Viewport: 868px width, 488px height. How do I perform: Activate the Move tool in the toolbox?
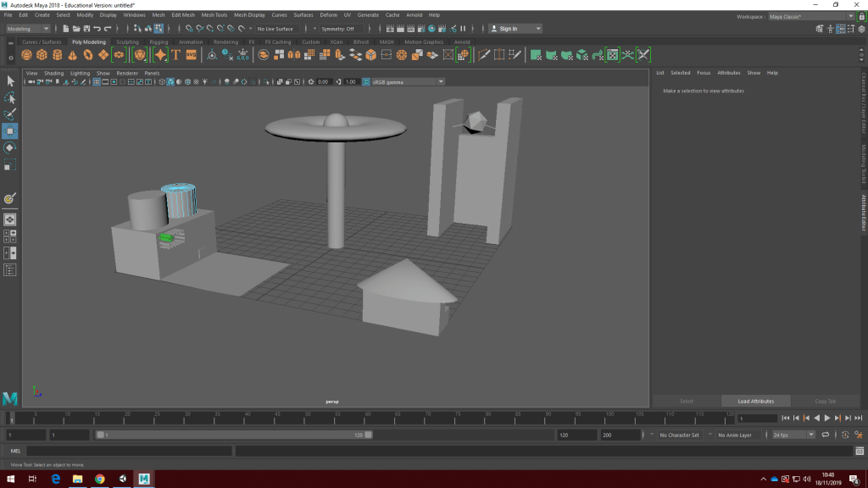(10, 130)
